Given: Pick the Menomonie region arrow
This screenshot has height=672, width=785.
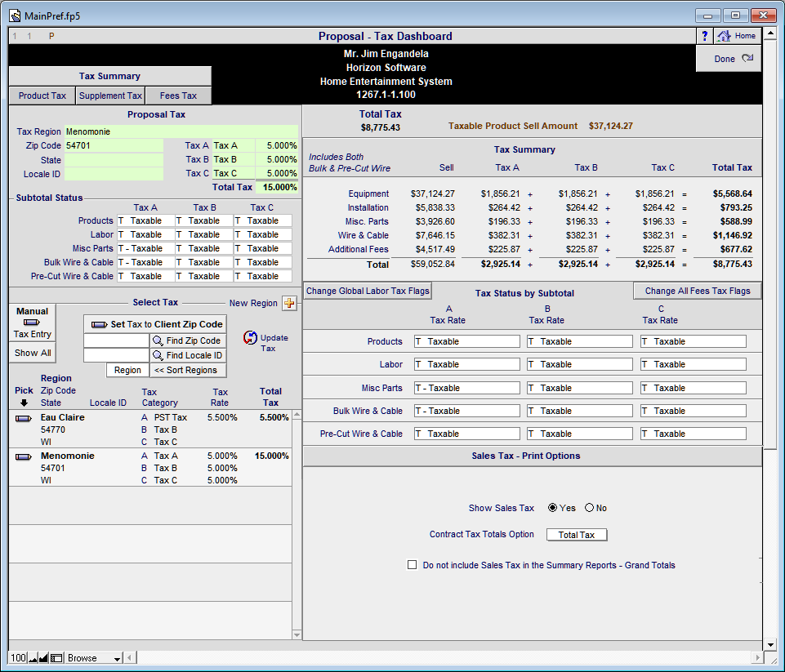Looking at the screenshot, I should coord(24,456).
